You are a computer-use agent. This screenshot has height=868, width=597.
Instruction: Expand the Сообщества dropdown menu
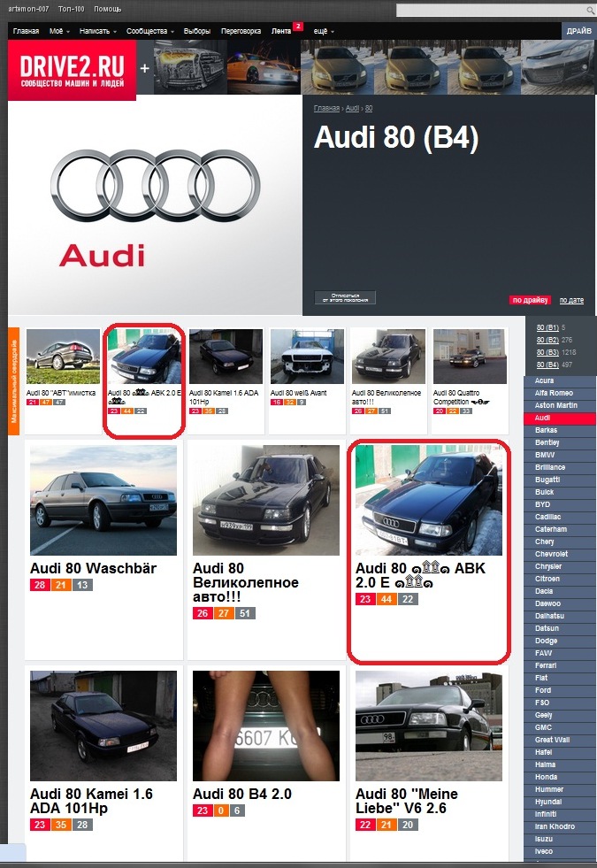[x=150, y=31]
